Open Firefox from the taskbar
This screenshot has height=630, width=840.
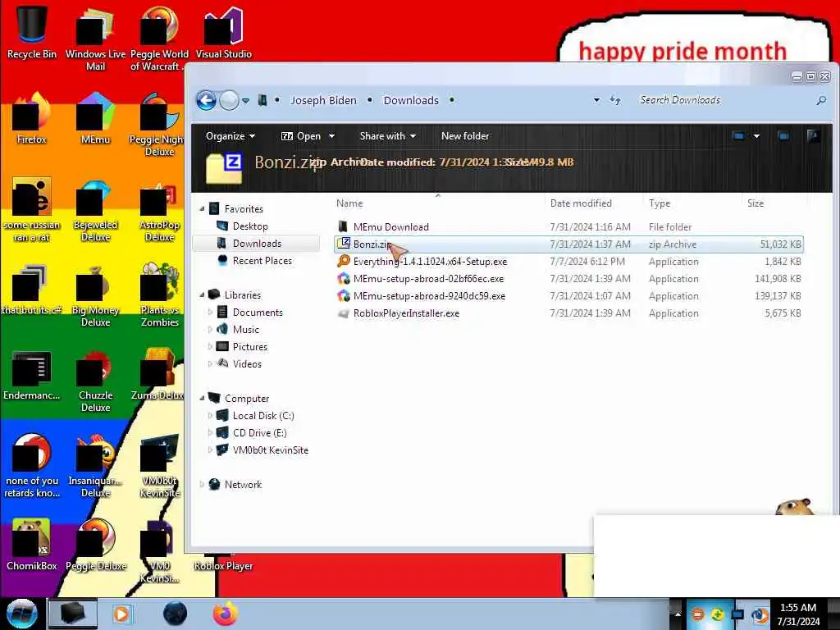coord(225,614)
